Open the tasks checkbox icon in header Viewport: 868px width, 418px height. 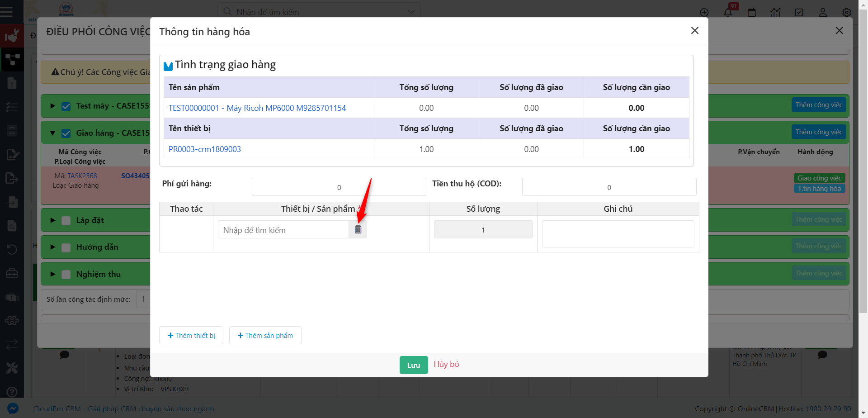[799, 13]
